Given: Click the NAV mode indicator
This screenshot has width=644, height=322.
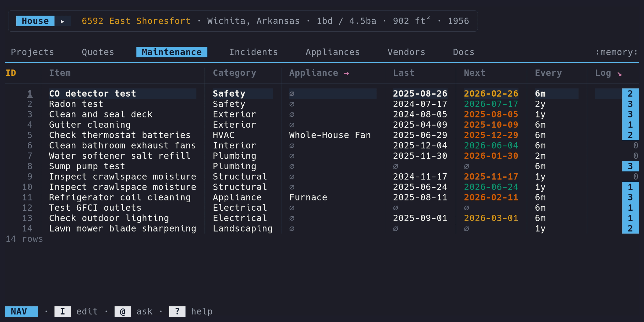Looking at the screenshot, I should pyautogui.click(x=21, y=312).
